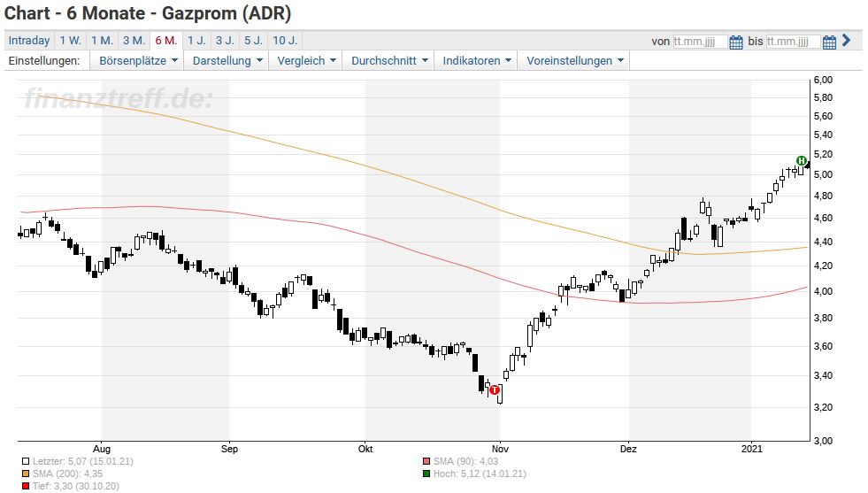
Task: Click the 'Aug' x-axis label
Action: point(102,449)
